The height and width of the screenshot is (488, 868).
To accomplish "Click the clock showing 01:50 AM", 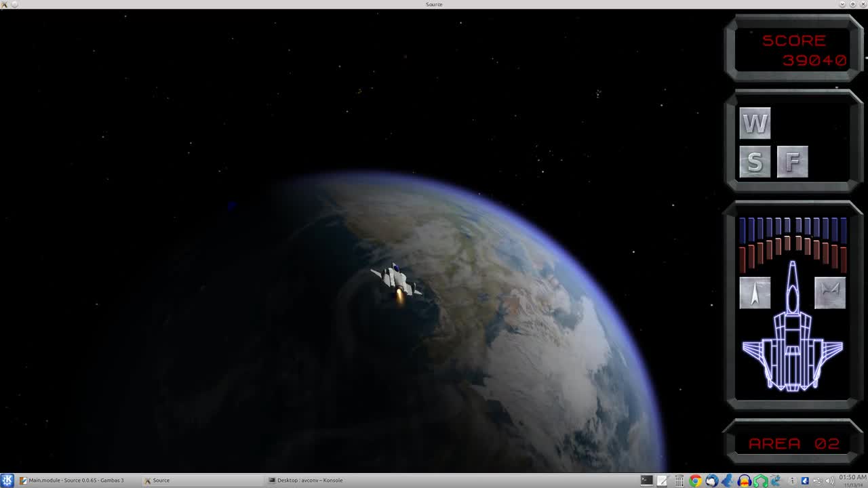I will coord(852,477).
